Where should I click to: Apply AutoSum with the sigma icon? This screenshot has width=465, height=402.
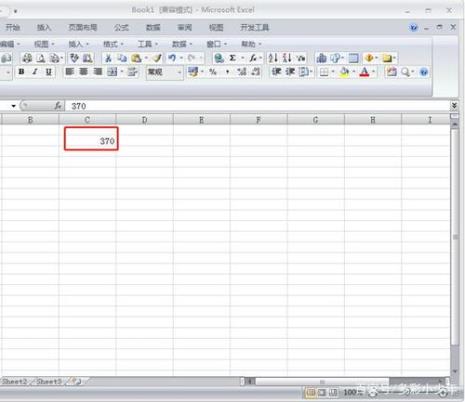(x=233, y=58)
